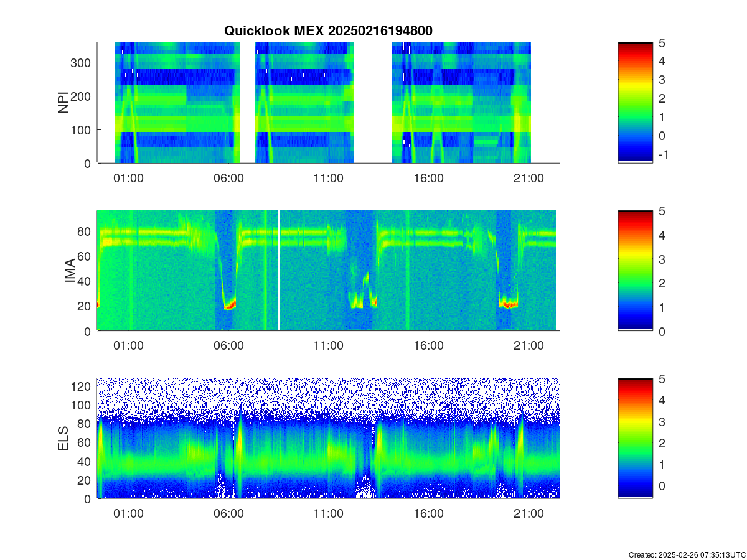Click the "01:00" tick under the IMA panel
The width and height of the screenshot is (747, 560).
pos(129,345)
